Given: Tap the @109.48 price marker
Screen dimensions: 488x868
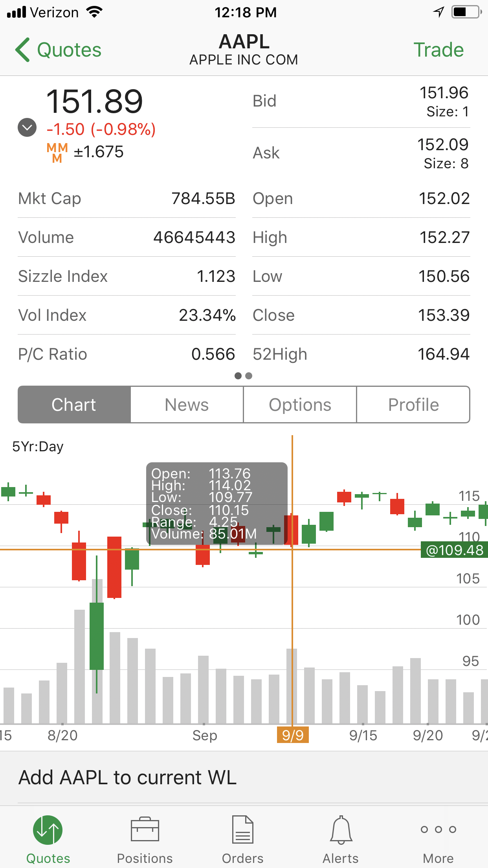Looking at the screenshot, I should (454, 550).
